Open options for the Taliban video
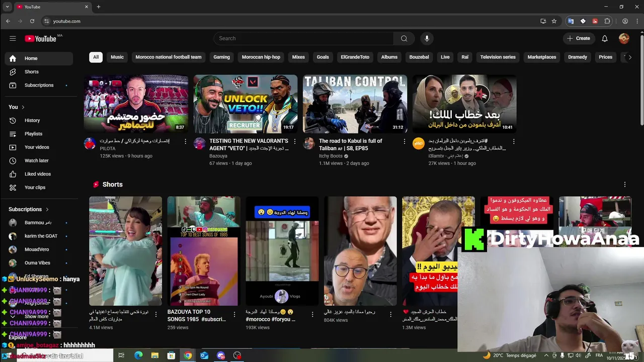Image resolution: width=644 pixels, height=362 pixels. click(404, 142)
